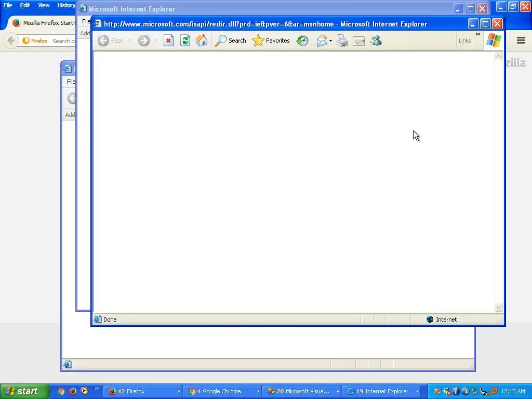Open the View menu in Firefox

click(x=44, y=5)
